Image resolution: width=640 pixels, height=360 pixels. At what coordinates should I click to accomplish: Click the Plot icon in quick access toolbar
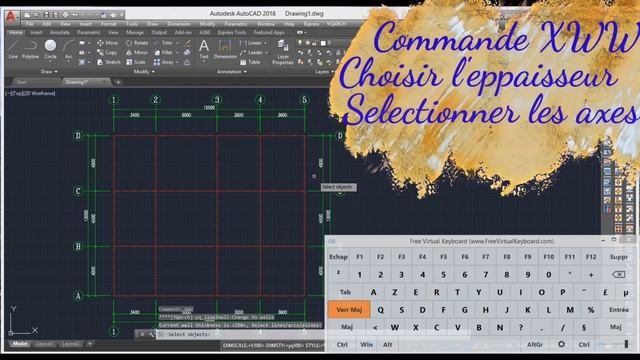(x=65, y=15)
